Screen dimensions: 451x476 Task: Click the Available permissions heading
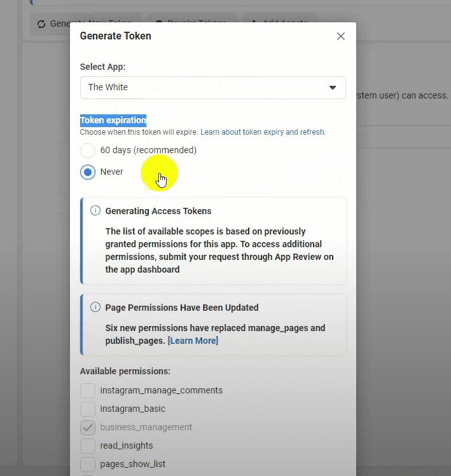coord(125,371)
